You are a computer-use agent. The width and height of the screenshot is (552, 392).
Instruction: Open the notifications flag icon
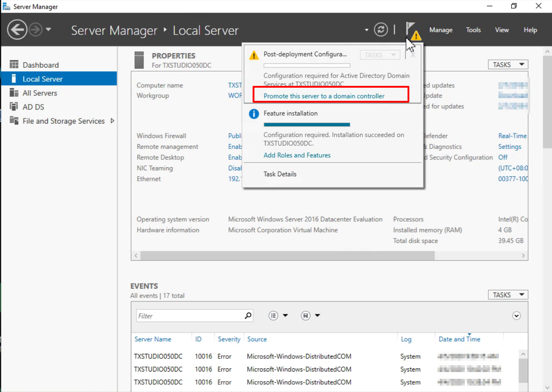click(413, 30)
